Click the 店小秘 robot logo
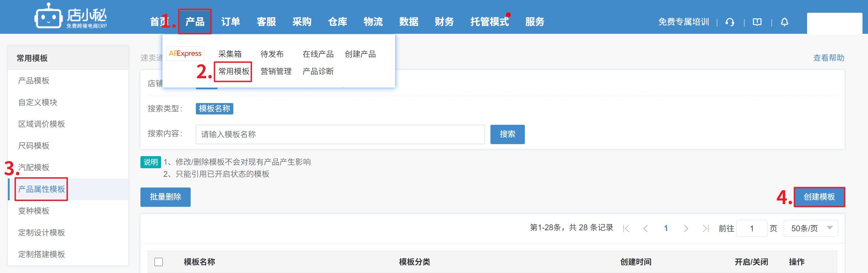This screenshot has height=273, width=868. [x=49, y=16]
